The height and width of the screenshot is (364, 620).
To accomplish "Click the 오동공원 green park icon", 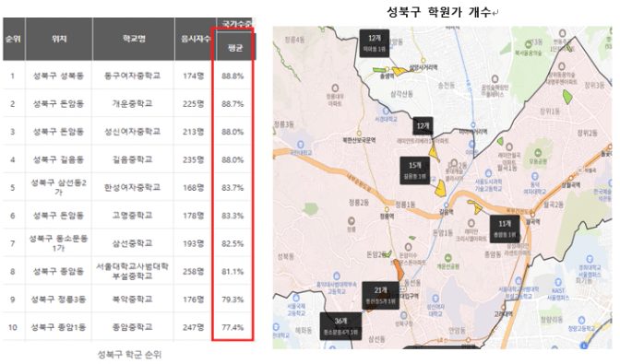I will (x=538, y=153).
